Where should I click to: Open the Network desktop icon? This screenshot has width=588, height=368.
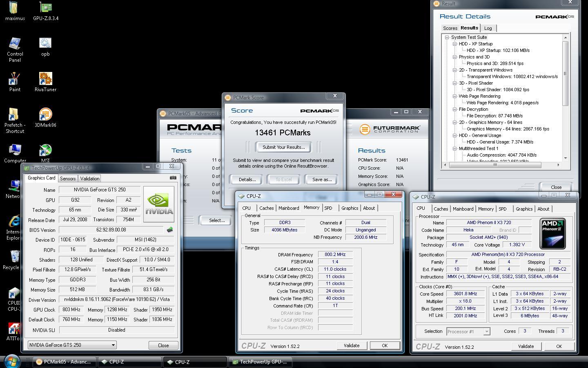coord(13,189)
